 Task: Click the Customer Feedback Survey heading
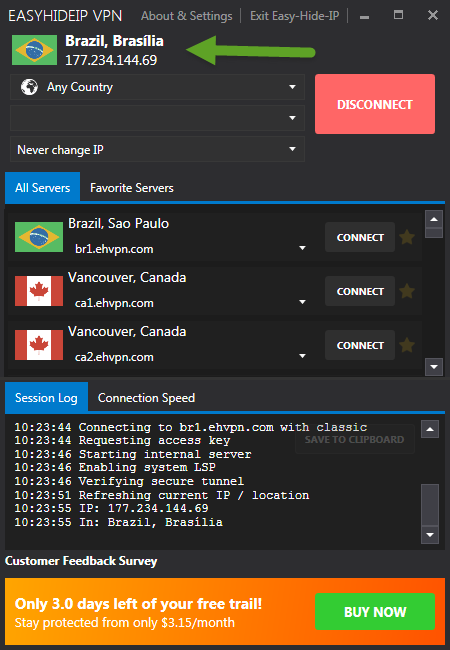pyautogui.click(x=81, y=561)
